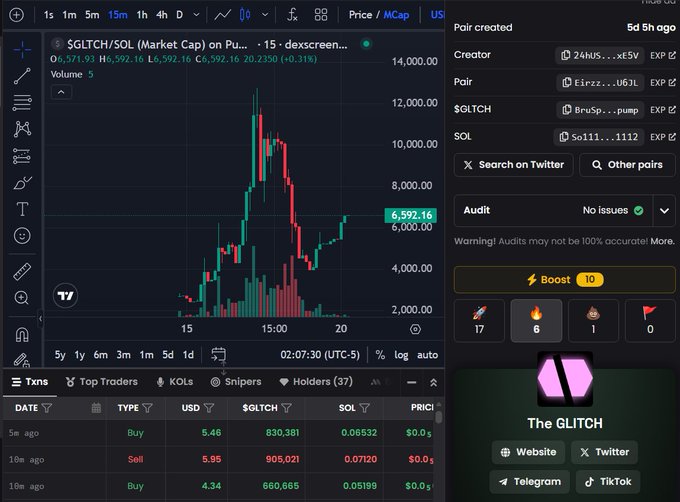Filter transactions by SOL amount
This screenshot has height=502, width=680.
pyautogui.click(x=365, y=408)
